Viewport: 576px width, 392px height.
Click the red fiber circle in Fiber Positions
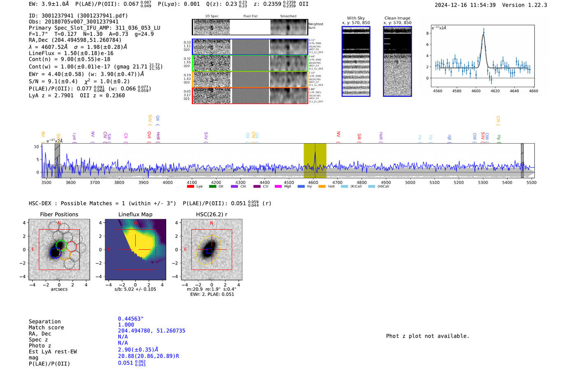pos(72,247)
